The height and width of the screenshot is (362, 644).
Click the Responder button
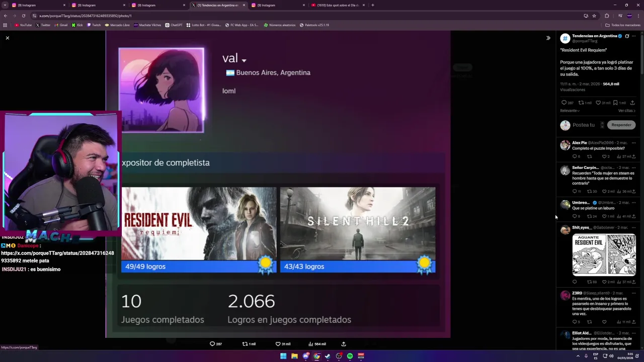(621, 125)
